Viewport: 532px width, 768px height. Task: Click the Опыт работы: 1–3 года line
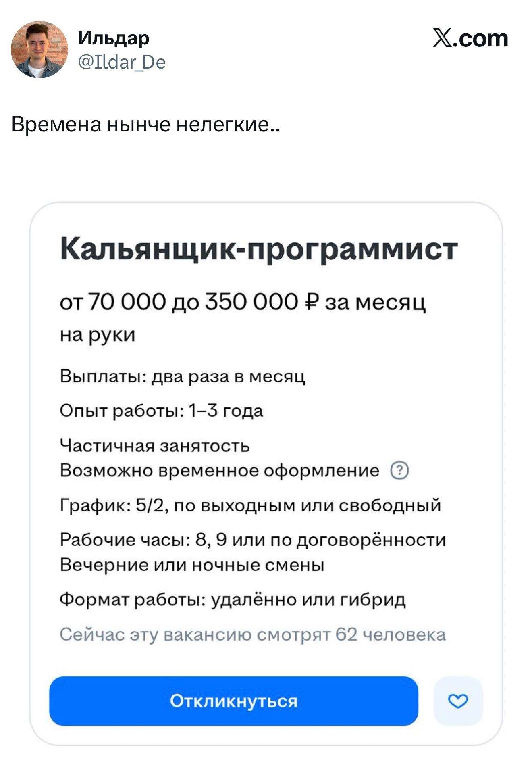pyautogui.click(x=161, y=411)
